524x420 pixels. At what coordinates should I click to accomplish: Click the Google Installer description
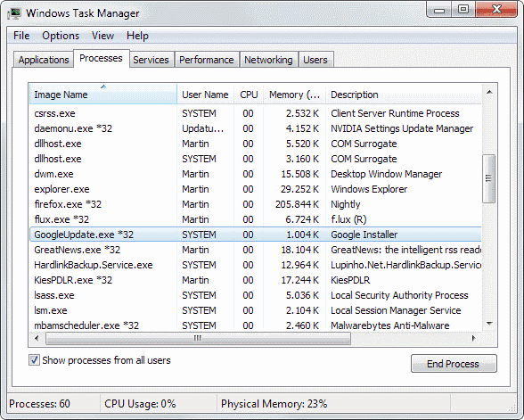364,235
